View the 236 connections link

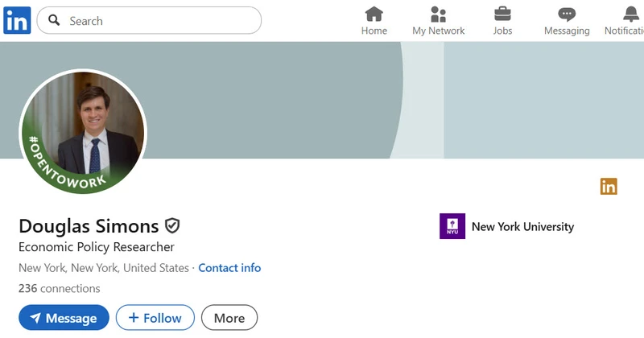[59, 288]
